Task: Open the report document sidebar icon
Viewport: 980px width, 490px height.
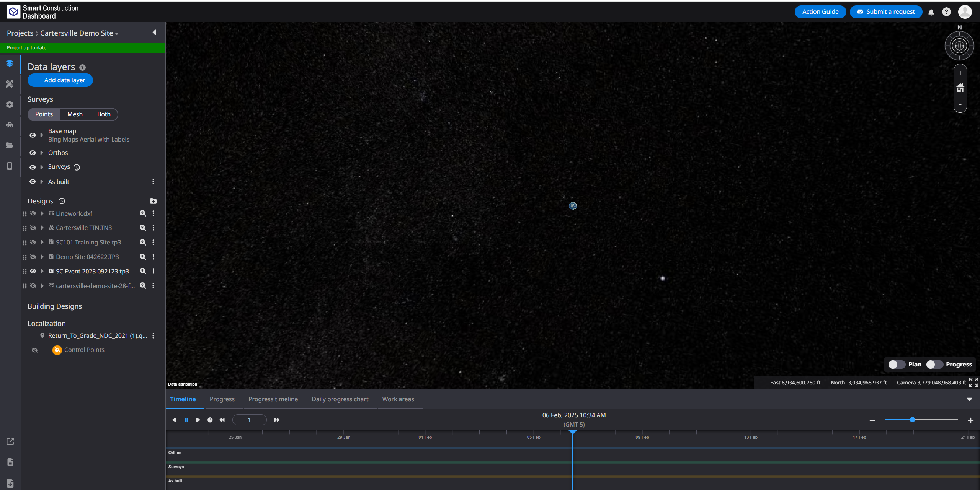Action: coord(10,462)
